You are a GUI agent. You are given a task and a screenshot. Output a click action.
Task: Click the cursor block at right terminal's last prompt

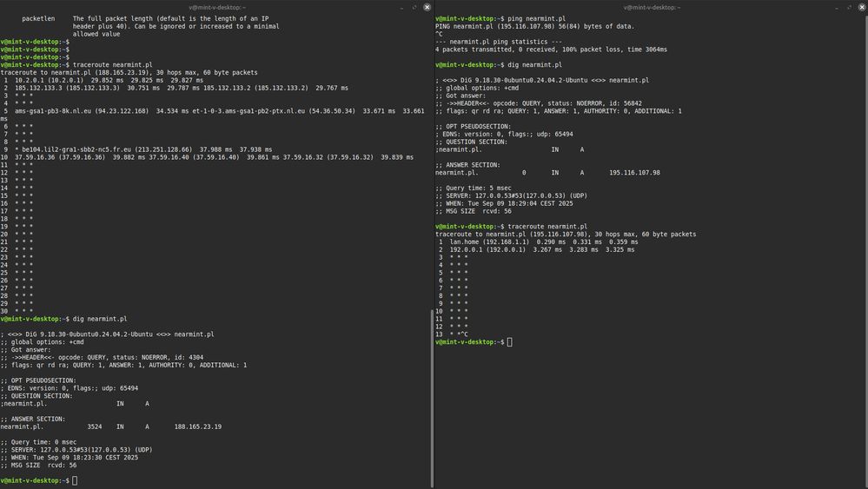[510, 342]
